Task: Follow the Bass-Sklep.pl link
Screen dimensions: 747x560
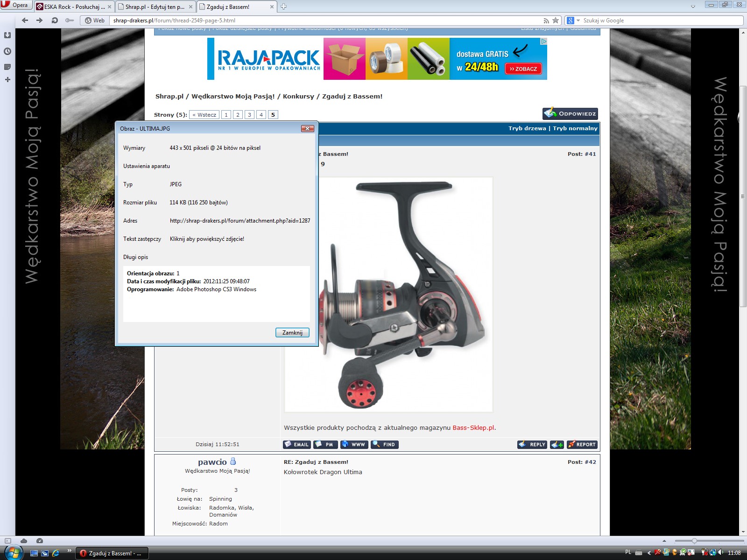Action: point(473,427)
